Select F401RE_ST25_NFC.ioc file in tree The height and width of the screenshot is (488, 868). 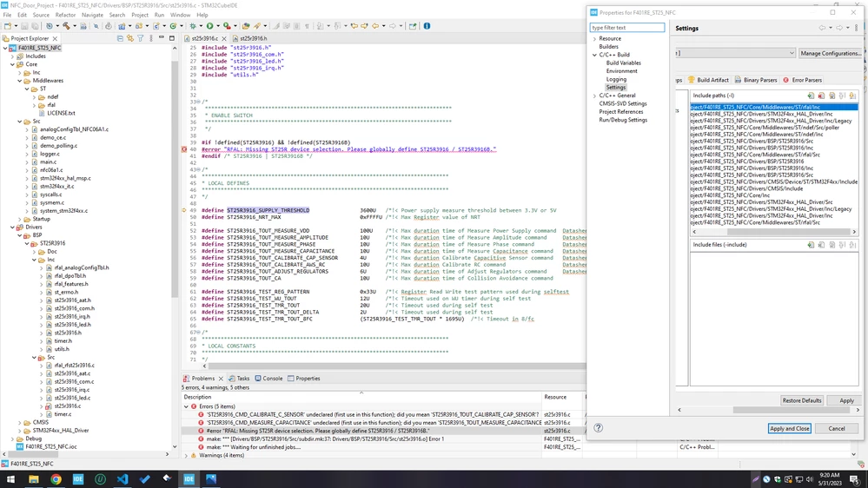[x=51, y=447]
